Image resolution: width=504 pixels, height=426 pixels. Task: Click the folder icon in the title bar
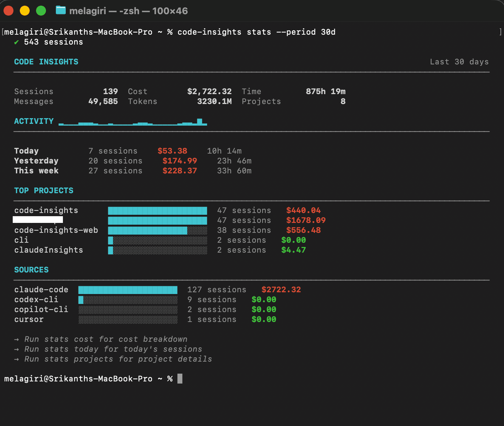[60, 10]
